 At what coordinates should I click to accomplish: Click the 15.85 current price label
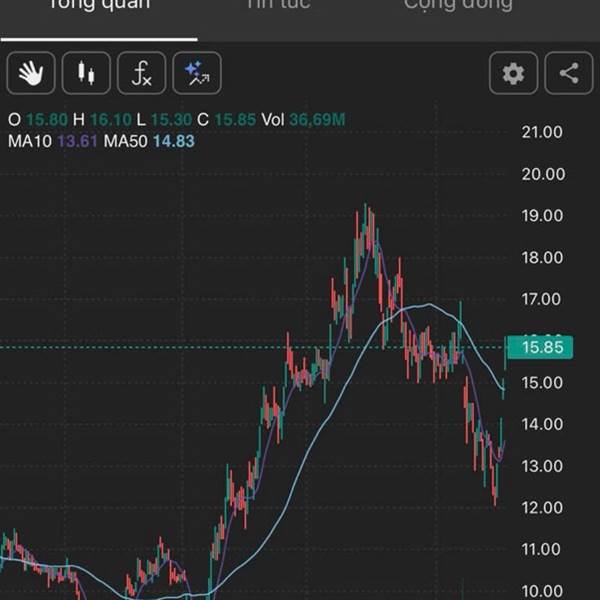pyautogui.click(x=540, y=347)
